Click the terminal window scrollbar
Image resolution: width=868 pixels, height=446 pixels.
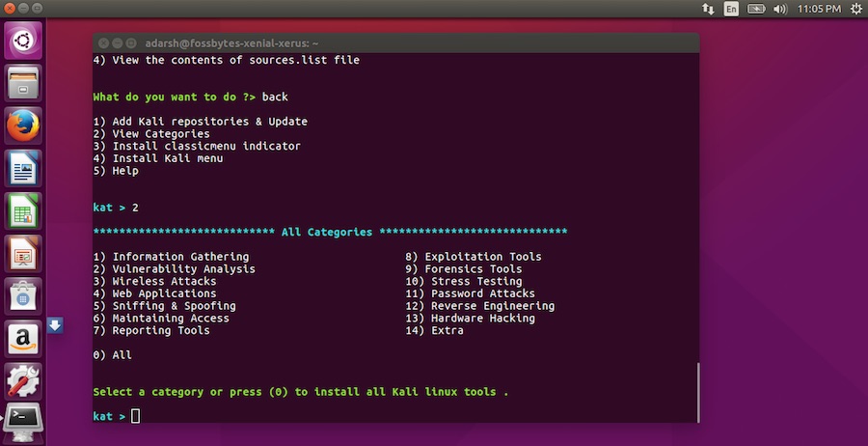pyautogui.click(x=697, y=391)
